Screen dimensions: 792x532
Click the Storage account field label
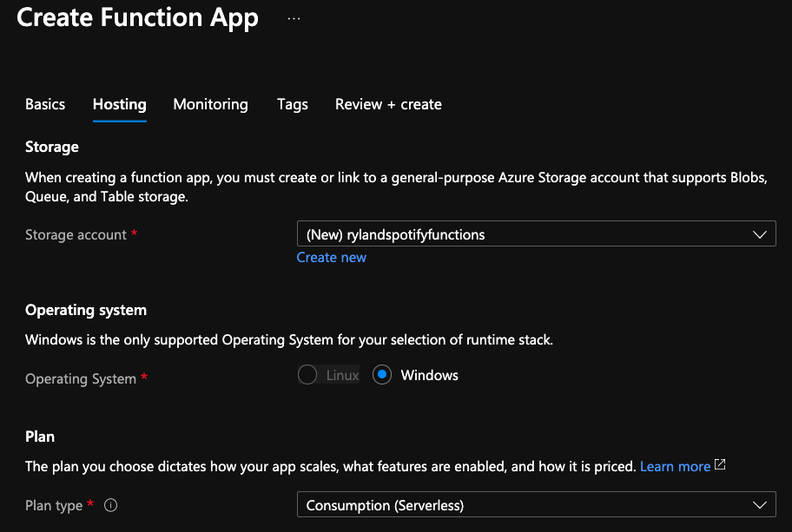pyautogui.click(x=76, y=234)
